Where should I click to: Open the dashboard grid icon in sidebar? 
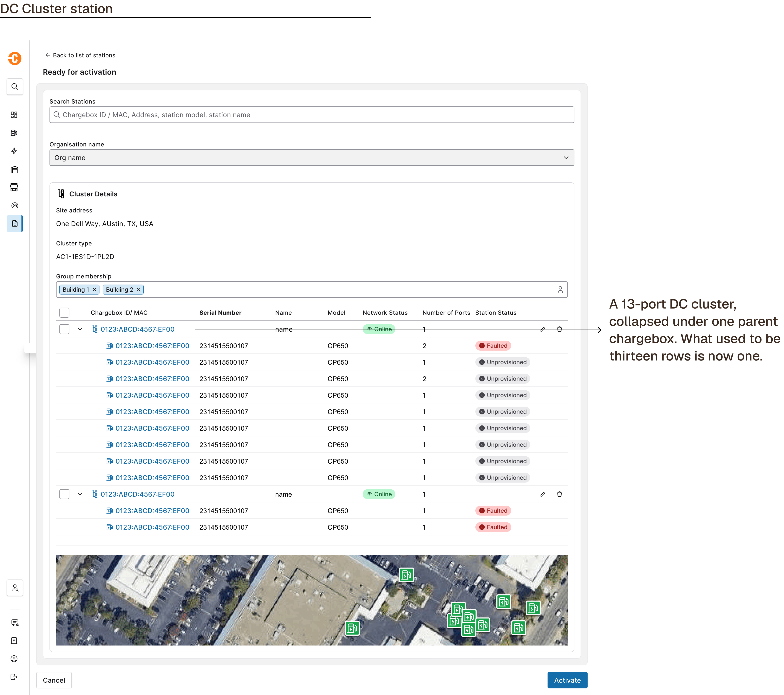pyautogui.click(x=14, y=115)
